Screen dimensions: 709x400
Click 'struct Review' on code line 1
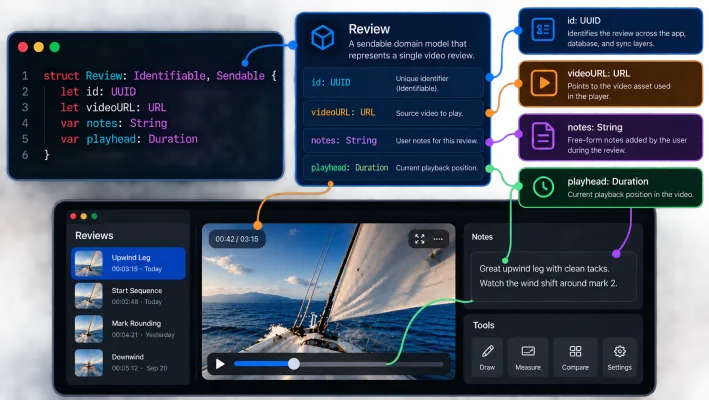tap(83, 75)
